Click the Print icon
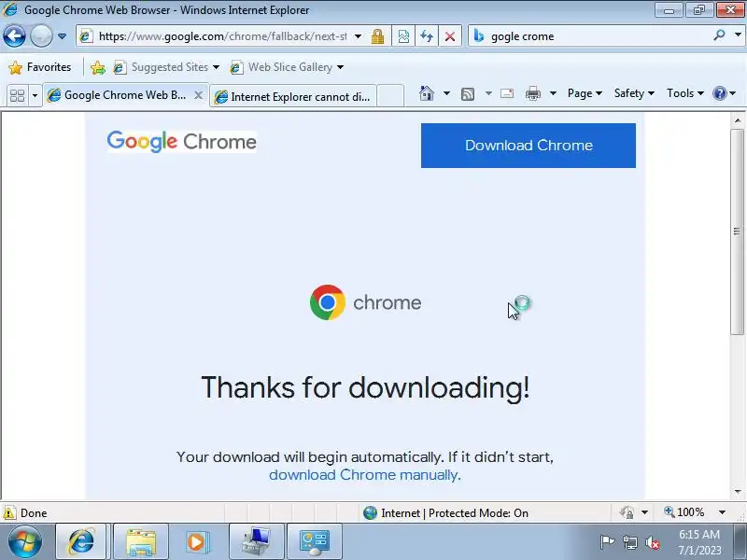Image resolution: width=747 pixels, height=560 pixels. (x=532, y=94)
